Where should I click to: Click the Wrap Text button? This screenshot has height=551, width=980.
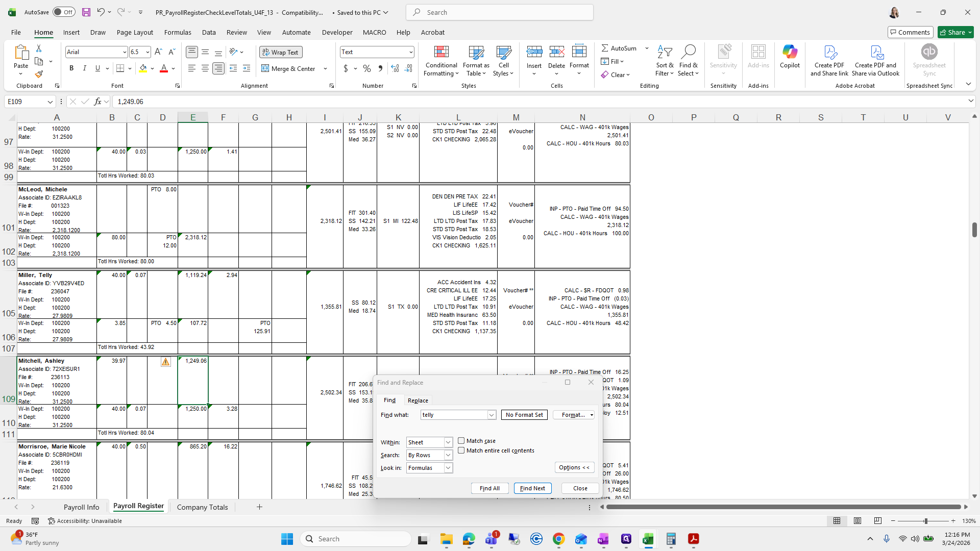[x=281, y=52]
